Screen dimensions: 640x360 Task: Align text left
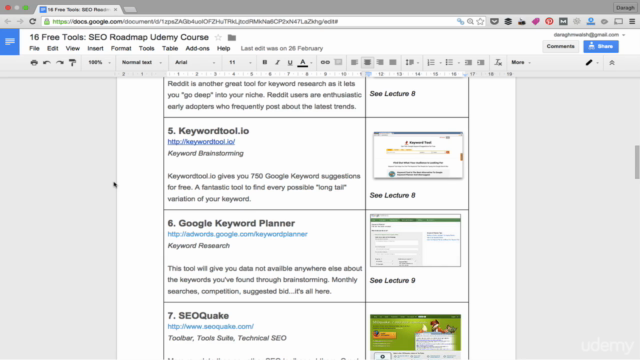pos(354,62)
